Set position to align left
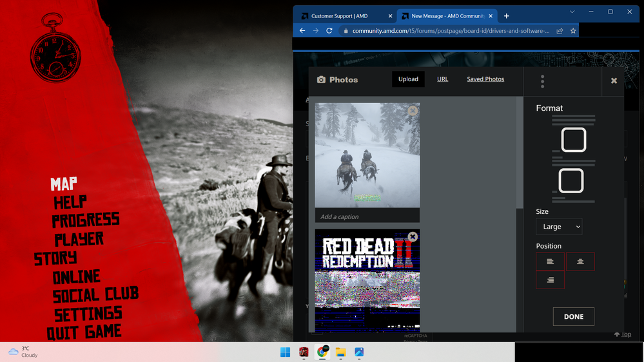This screenshot has height=362, width=644. pos(550,262)
